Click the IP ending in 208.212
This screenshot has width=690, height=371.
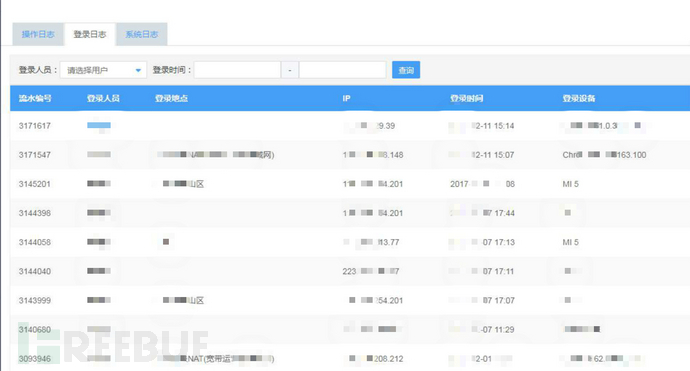375,359
